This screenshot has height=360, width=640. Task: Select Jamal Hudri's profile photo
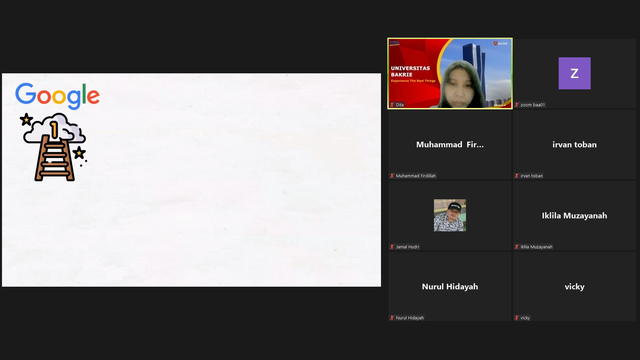tap(450, 215)
